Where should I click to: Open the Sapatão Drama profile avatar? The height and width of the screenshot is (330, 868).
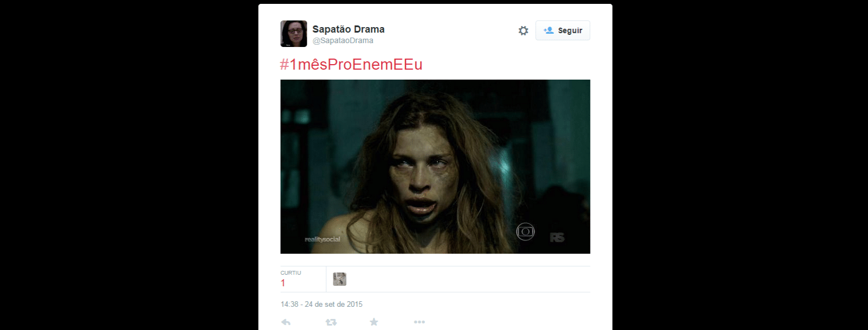click(293, 34)
